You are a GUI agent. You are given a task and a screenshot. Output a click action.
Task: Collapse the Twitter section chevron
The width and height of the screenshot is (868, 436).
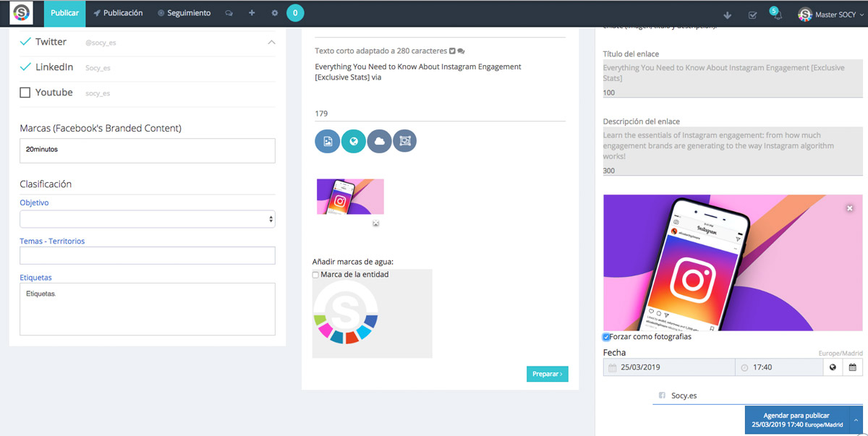pos(271,43)
